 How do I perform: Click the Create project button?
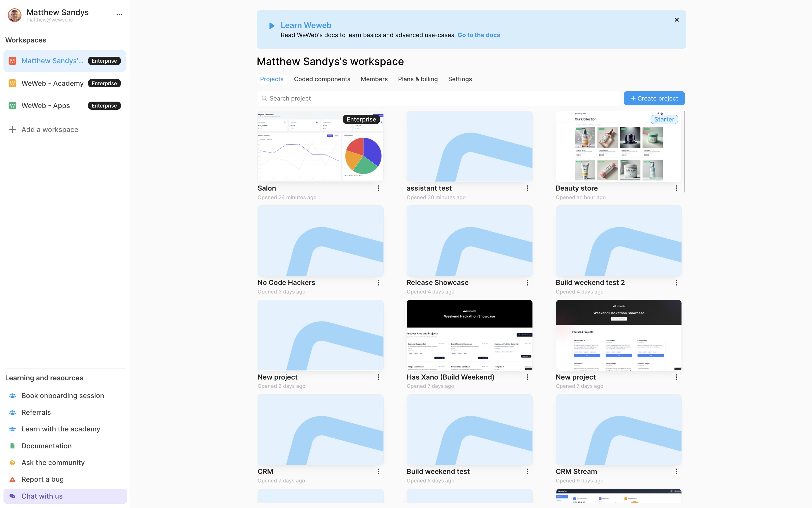tap(654, 98)
